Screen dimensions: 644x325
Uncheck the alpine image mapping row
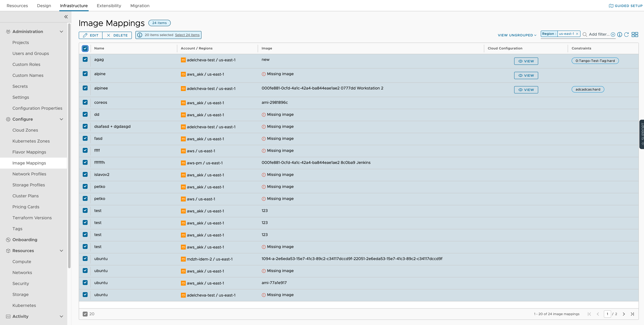pyautogui.click(x=85, y=74)
